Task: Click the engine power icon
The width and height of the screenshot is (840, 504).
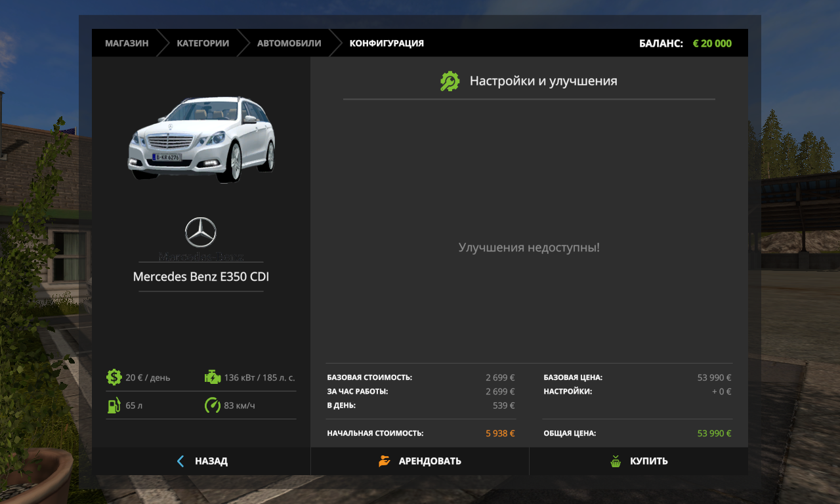Action: tap(213, 377)
